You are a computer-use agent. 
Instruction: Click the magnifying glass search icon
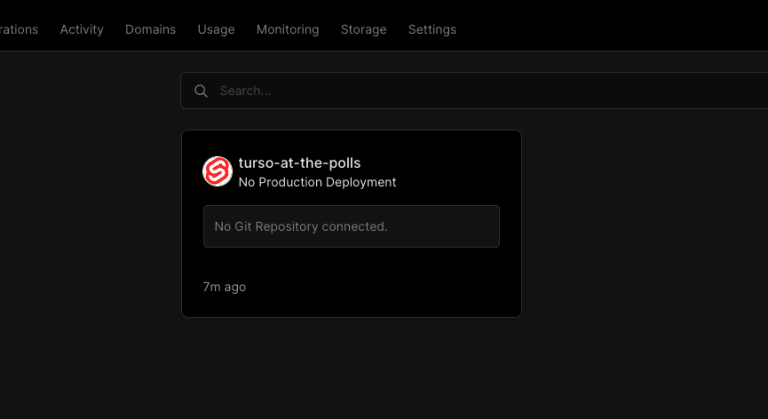(201, 91)
